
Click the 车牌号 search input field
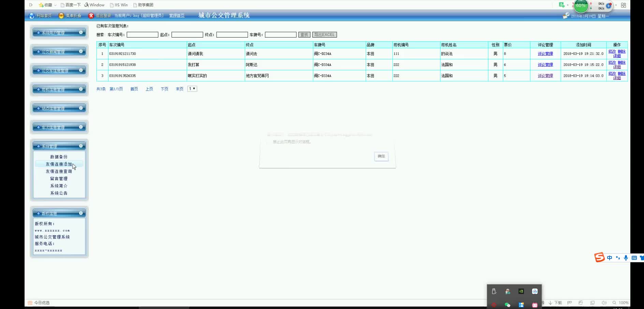[x=281, y=34]
